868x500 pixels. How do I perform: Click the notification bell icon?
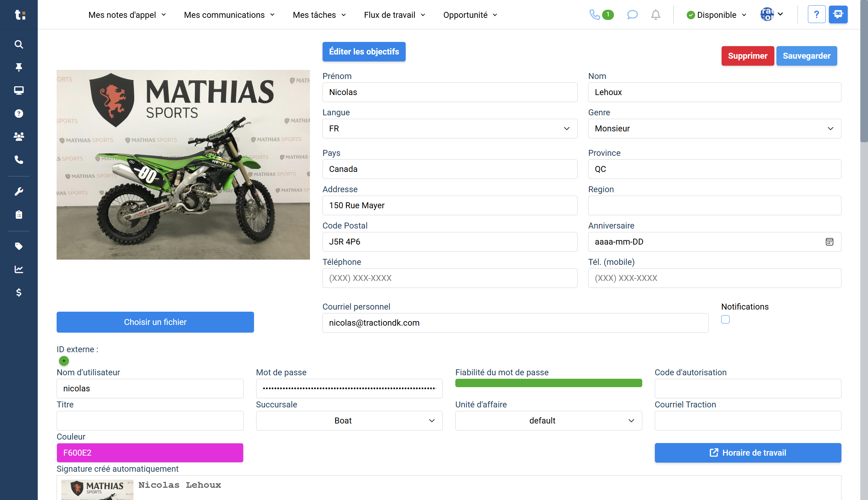(656, 15)
